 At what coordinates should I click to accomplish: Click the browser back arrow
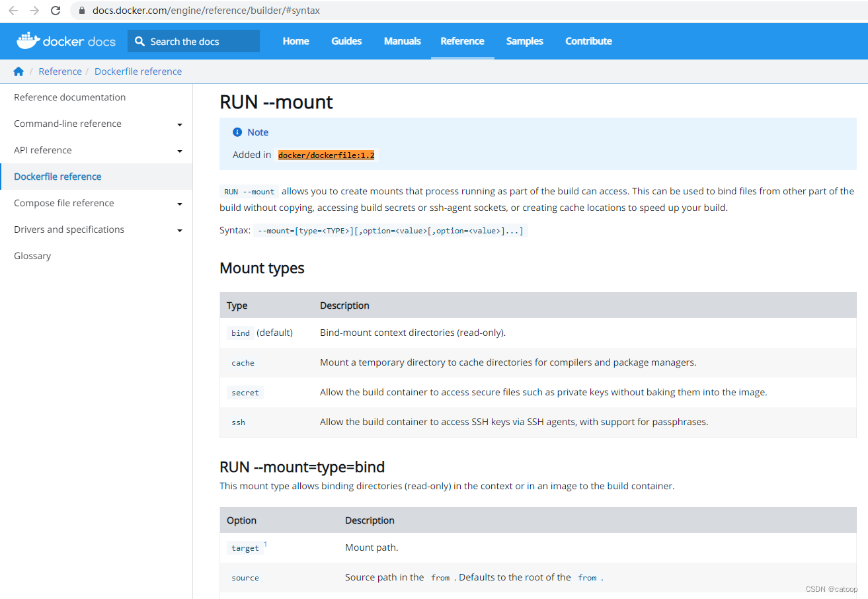(x=13, y=11)
